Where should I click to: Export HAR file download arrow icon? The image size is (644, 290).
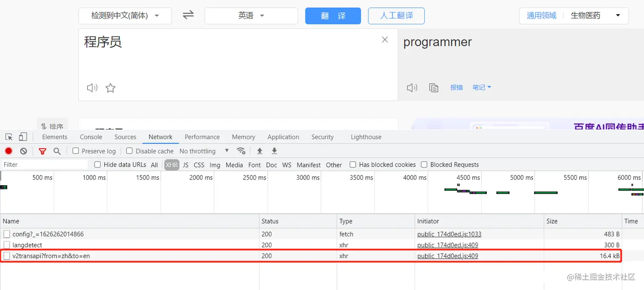click(x=274, y=151)
